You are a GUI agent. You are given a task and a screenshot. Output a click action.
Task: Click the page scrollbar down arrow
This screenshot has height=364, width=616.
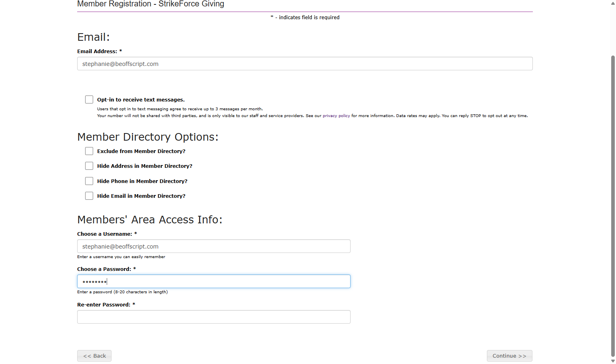tap(613, 361)
